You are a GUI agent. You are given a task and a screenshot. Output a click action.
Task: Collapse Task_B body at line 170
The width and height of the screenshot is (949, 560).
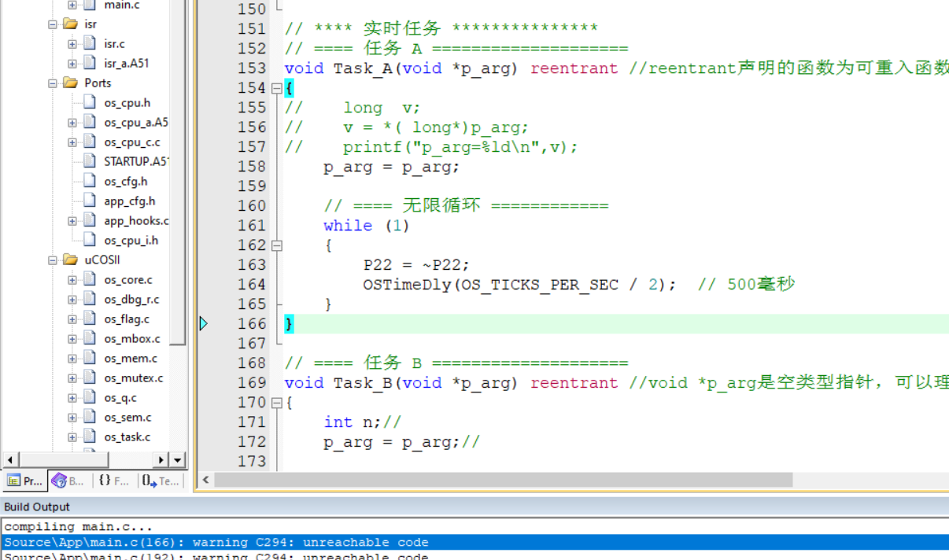(x=277, y=403)
